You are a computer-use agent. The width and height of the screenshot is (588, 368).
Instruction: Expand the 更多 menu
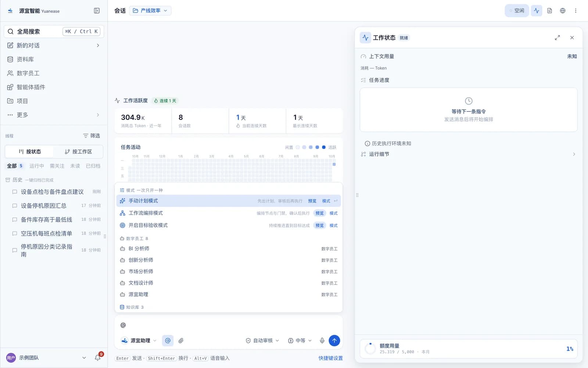[x=54, y=115]
